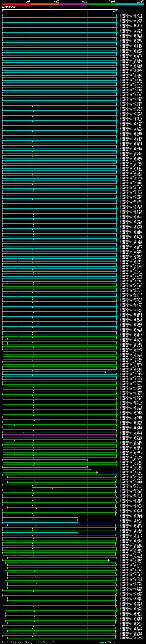Open the UniRef100_C5XZE6 entry
Screen dimensions: 146x644
click(131, 77)
